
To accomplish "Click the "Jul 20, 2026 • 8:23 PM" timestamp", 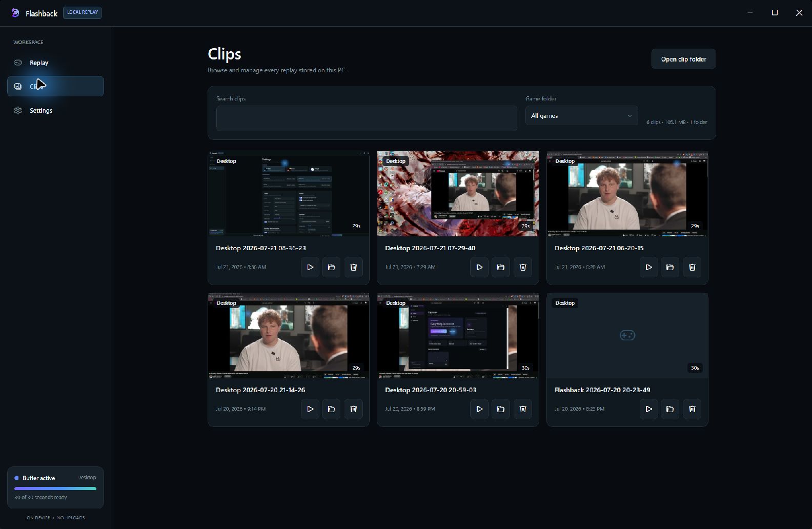I will (x=579, y=409).
